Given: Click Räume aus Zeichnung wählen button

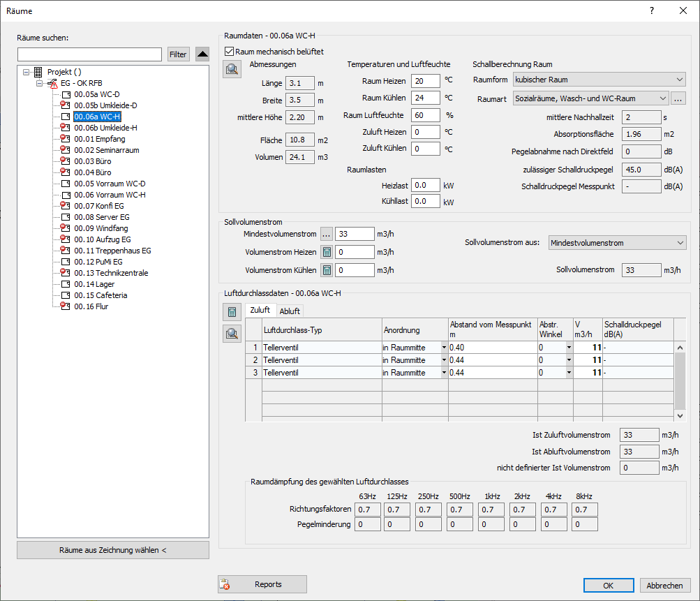Looking at the screenshot, I should (113, 550).
